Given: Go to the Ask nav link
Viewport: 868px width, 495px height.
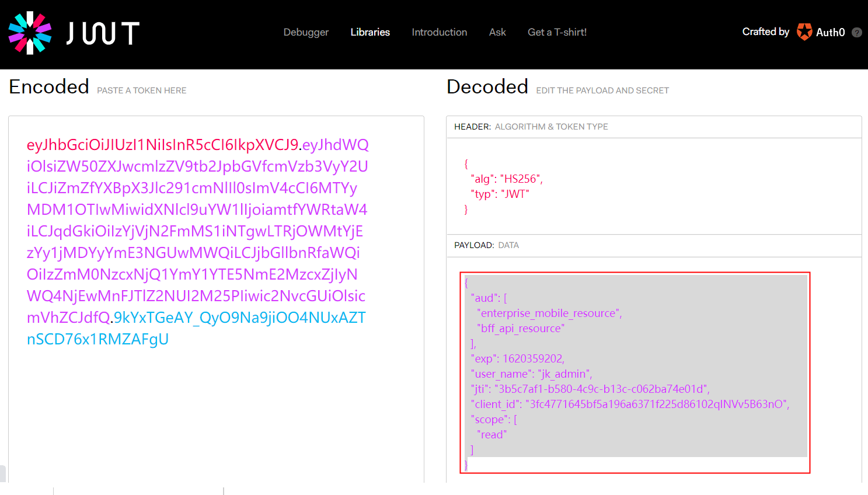Looking at the screenshot, I should click(x=497, y=32).
